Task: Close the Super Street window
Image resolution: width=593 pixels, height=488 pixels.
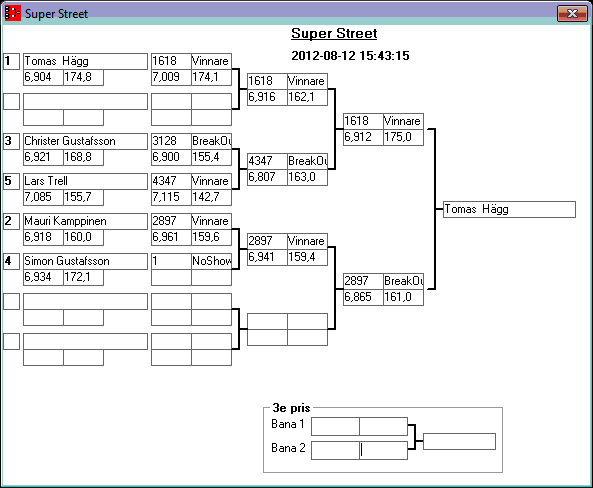Action: click(572, 14)
